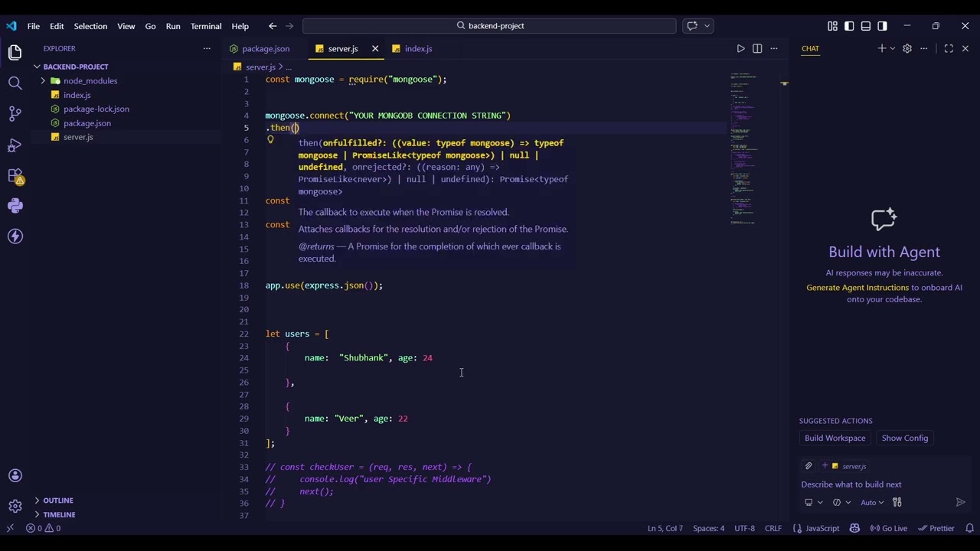Viewport: 980px width, 551px height.
Task: Open the Selection menu
Action: (x=90, y=26)
